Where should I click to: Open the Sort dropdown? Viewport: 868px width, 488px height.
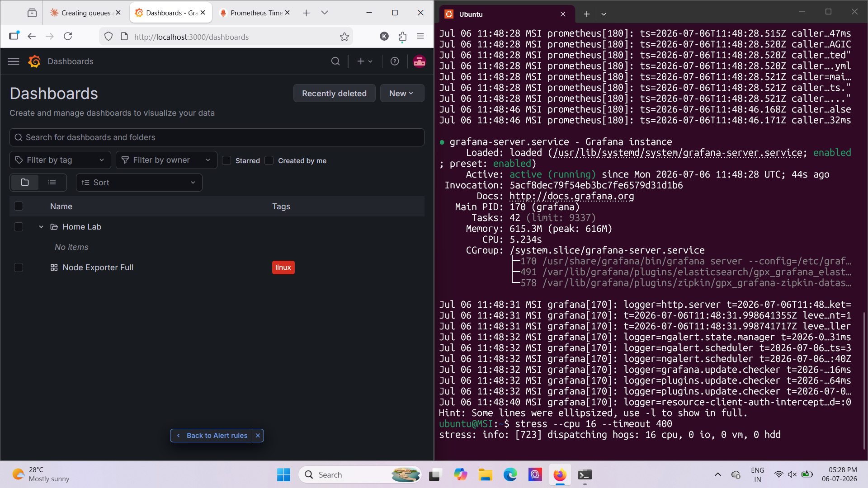point(139,183)
